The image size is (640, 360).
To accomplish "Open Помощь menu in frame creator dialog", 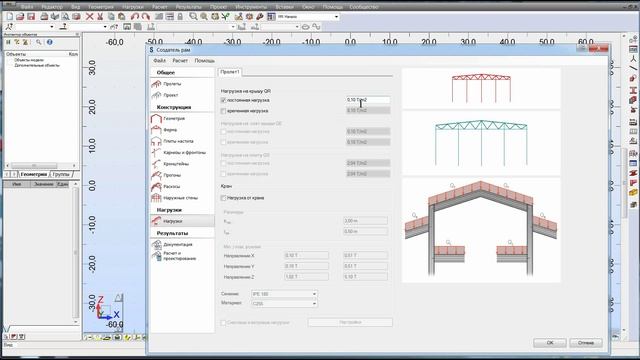I will [x=204, y=60].
